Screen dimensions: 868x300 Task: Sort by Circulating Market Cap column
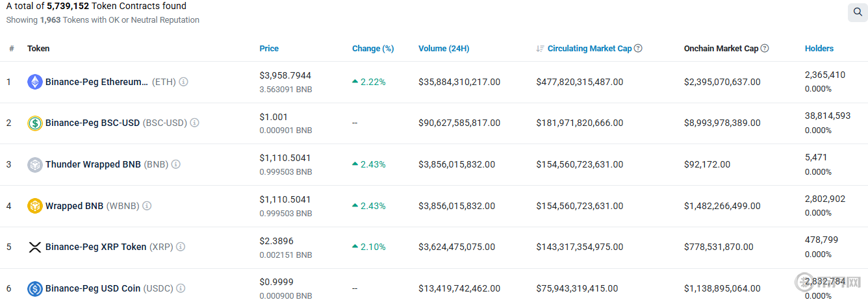(589, 49)
